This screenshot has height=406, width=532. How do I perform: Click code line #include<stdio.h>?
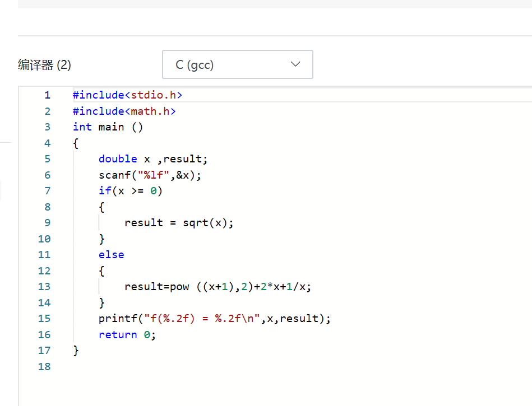pos(128,95)
